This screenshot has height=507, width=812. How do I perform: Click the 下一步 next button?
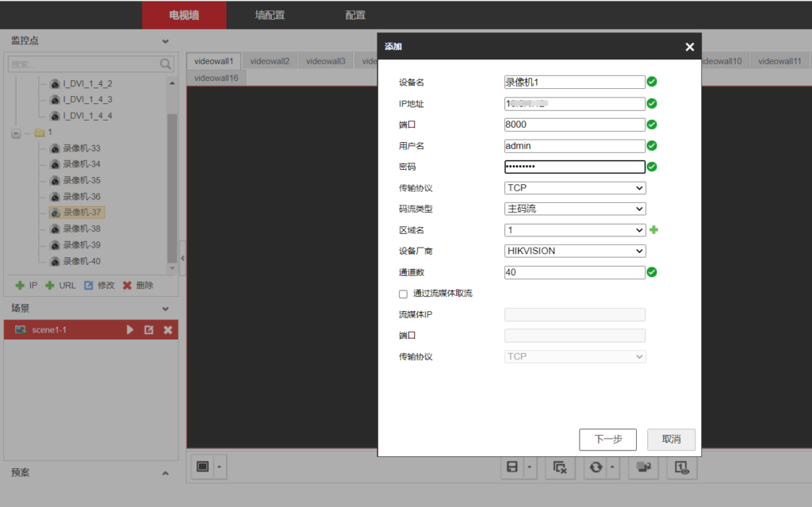(607, 440)
